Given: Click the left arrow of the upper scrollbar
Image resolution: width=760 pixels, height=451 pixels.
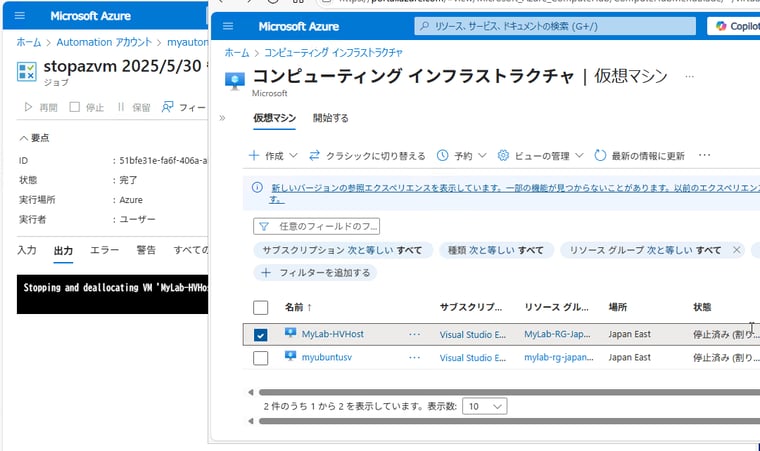Looking at the screenshot, I should pos(251,392).
